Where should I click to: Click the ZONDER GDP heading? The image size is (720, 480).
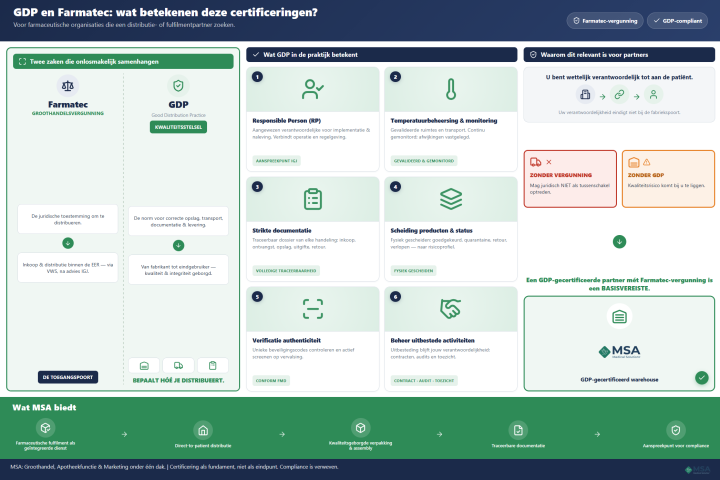pos(646,175)
